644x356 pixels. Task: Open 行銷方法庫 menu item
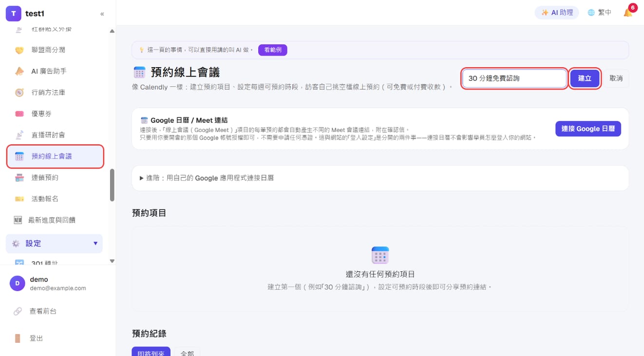click(55, 93)
